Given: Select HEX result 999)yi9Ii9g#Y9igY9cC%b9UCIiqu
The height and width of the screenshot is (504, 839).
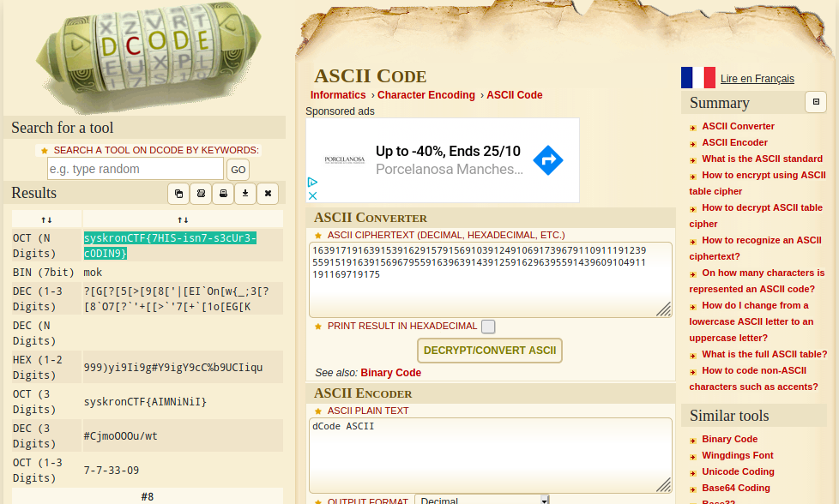Looking at the screenshot, I should pos(172,368).
